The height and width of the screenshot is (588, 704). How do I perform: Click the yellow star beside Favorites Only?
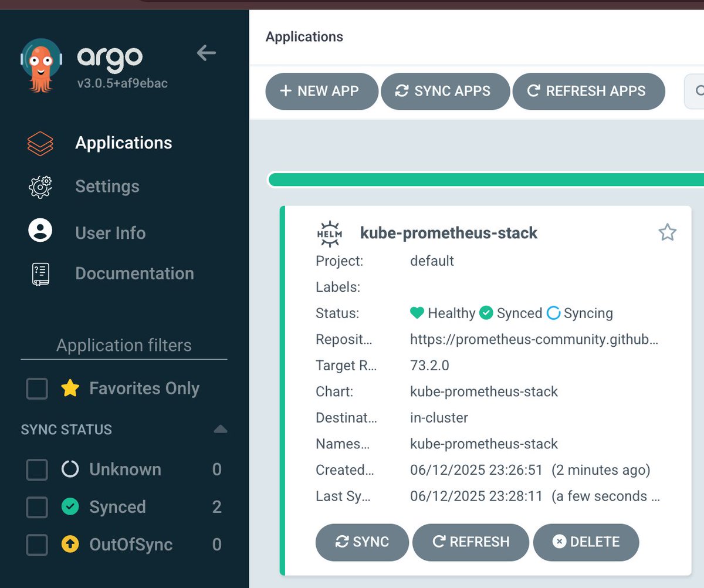pyautogui.click(x=70, y=388)
